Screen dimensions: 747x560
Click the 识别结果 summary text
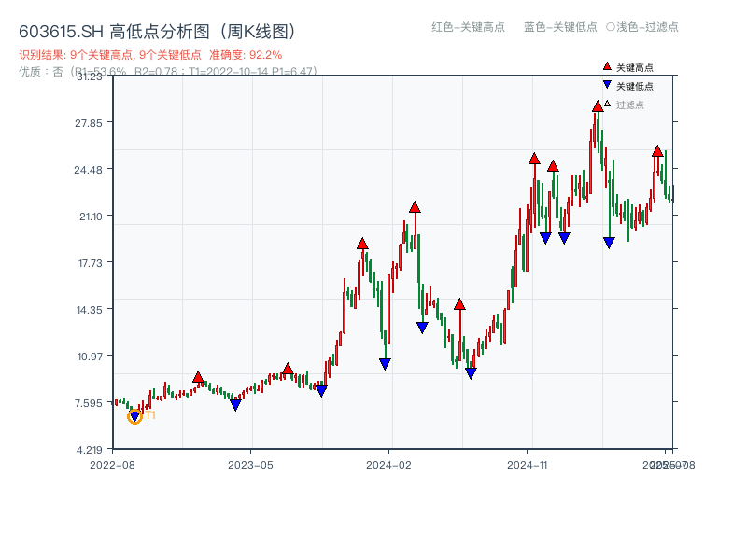click(39, 55)
